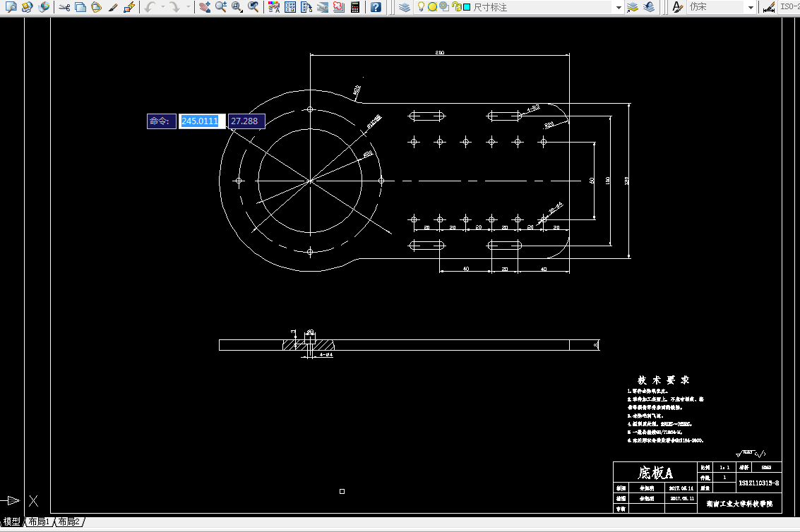The width and height of the screenshot is (800, 532).
Task: Open the Dimension Style manager icon
Action: (769, 7)
